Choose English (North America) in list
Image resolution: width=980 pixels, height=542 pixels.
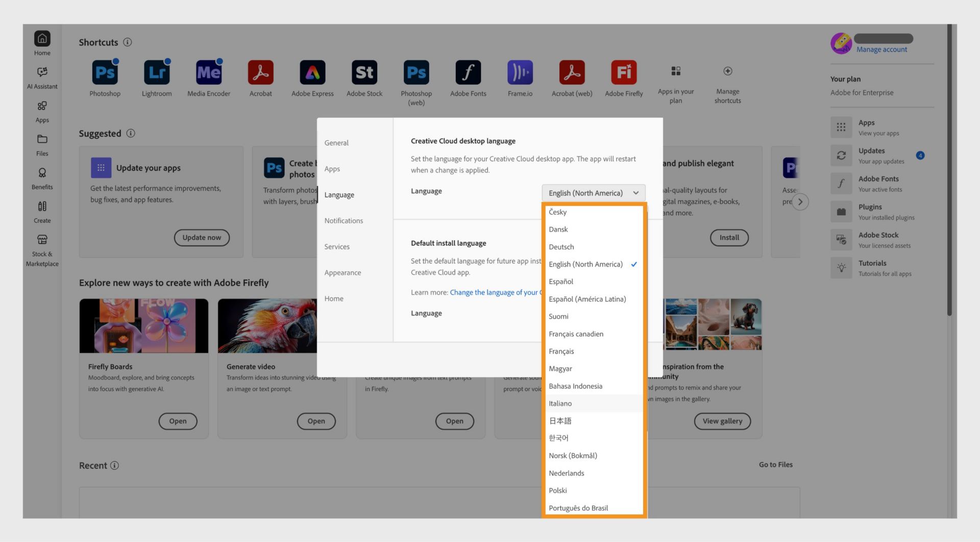pyautogui.click(x=593, y=264)
